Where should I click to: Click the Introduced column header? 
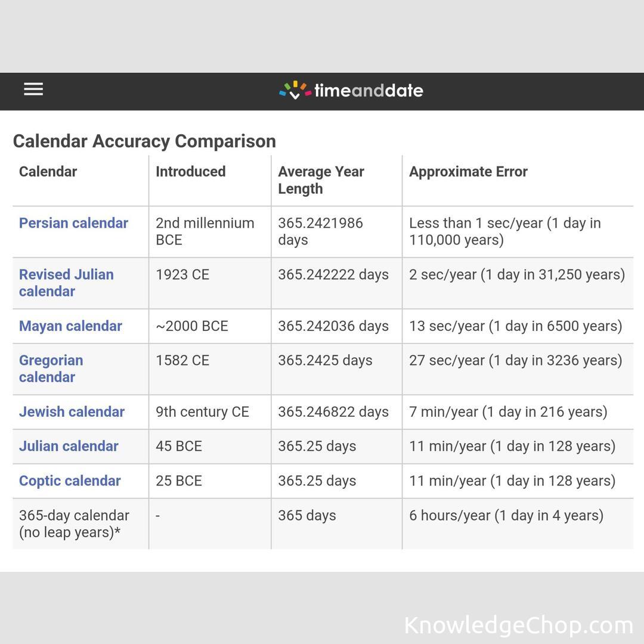click(190, 172)
